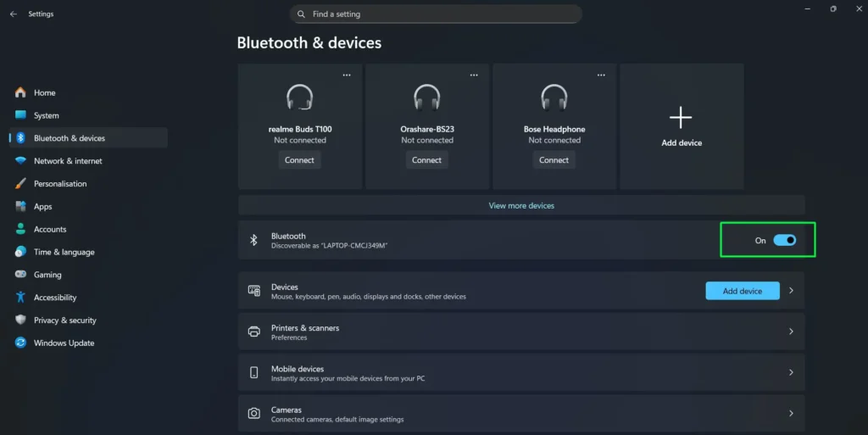868x435 pixels.
Task: Go to Home in the sidebar
Action: [88, 92]
